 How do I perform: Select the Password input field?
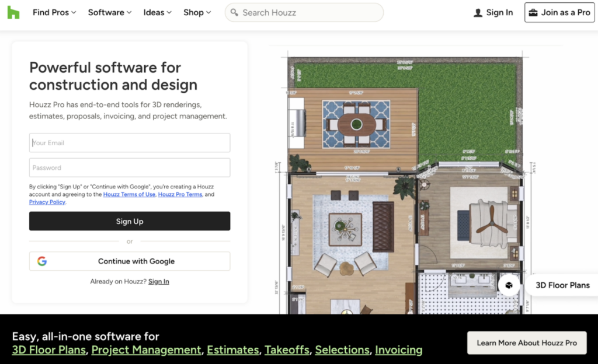click(130, 168)
